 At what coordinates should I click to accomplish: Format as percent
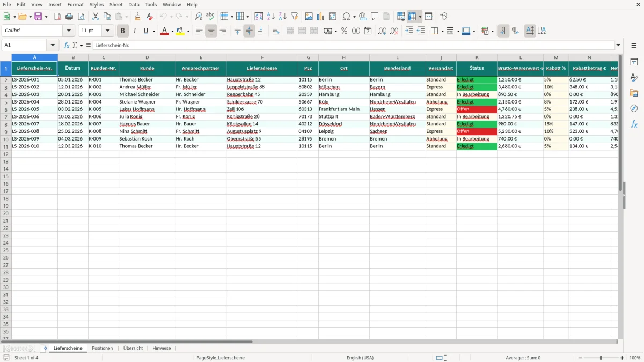pos(345,31)
